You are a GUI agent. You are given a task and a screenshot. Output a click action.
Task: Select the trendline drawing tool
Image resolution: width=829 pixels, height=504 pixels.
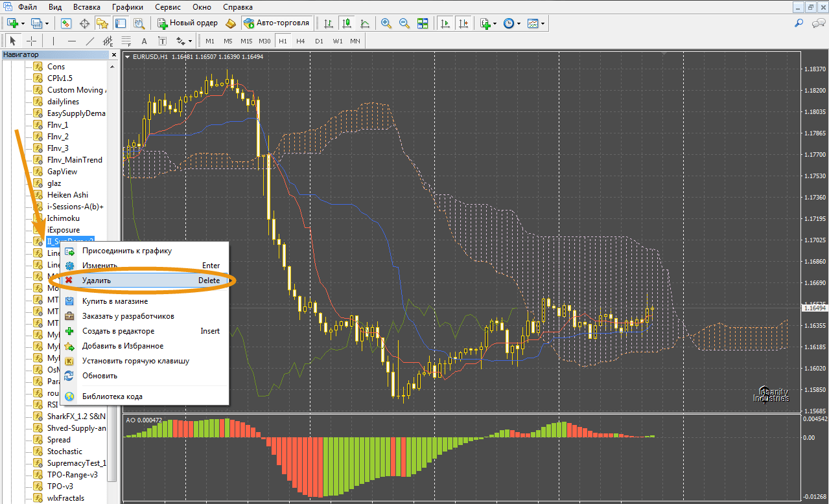tap(90, 41)
